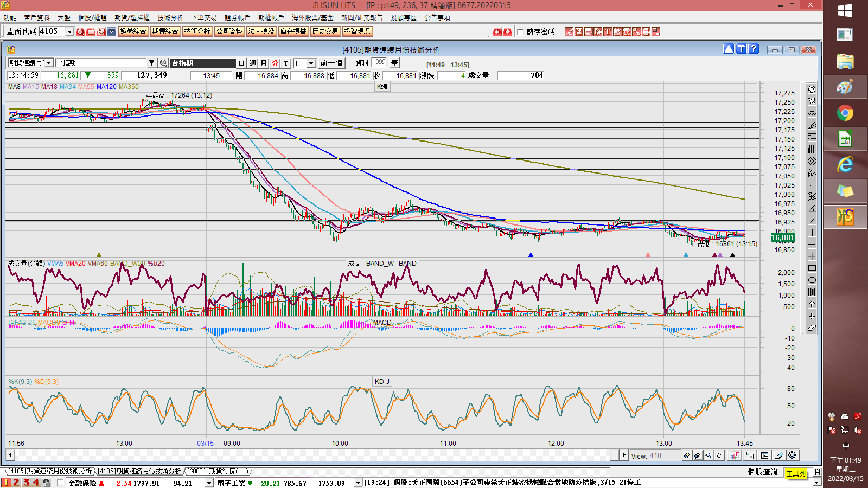
Task: Select the ellipse drawing tool in right toolbar
Action: (812, 280)
